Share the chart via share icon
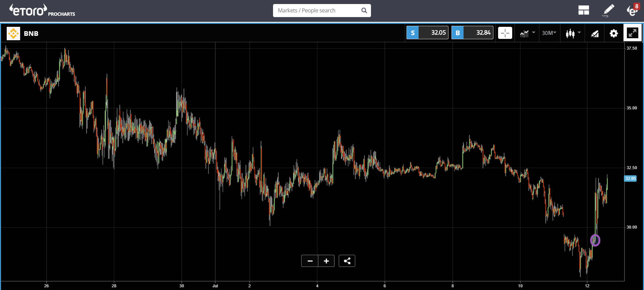 pos(347,261)
